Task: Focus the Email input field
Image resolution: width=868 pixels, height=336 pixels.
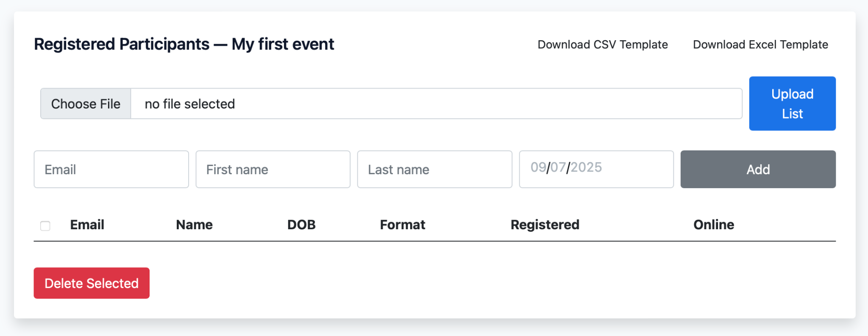Action: [x=111, y=169]
